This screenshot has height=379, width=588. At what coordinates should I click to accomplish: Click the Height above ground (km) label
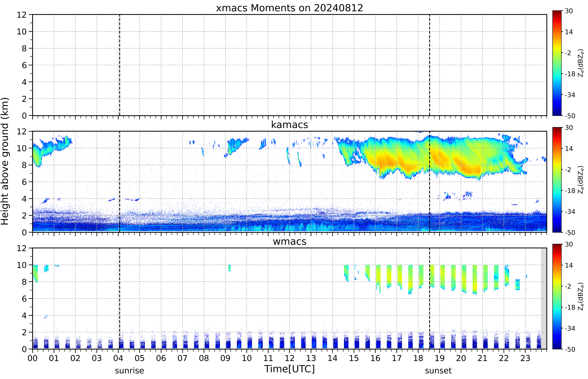click(5, 161)
